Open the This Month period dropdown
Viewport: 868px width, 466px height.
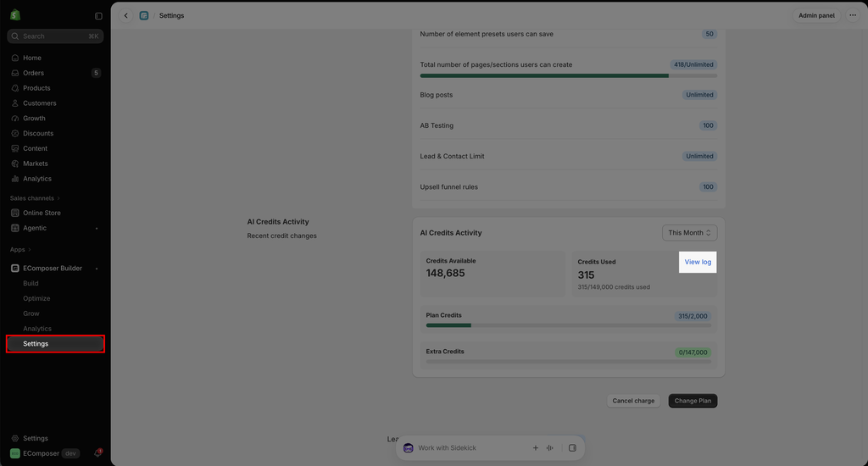690,232
